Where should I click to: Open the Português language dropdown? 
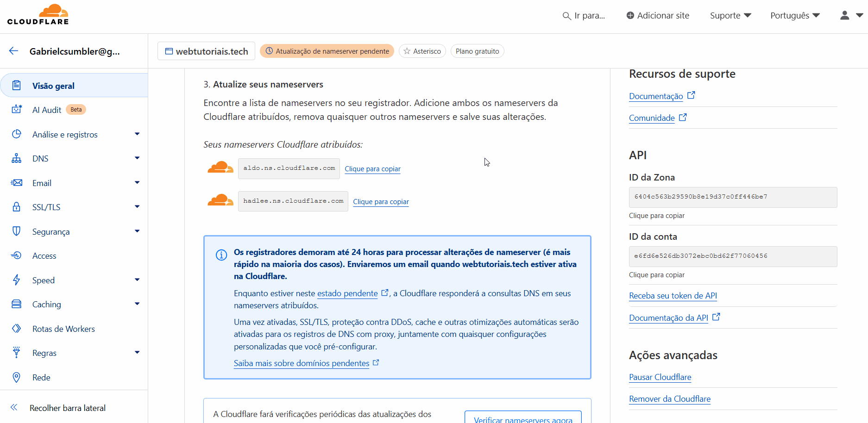click(x=795, y=16)
